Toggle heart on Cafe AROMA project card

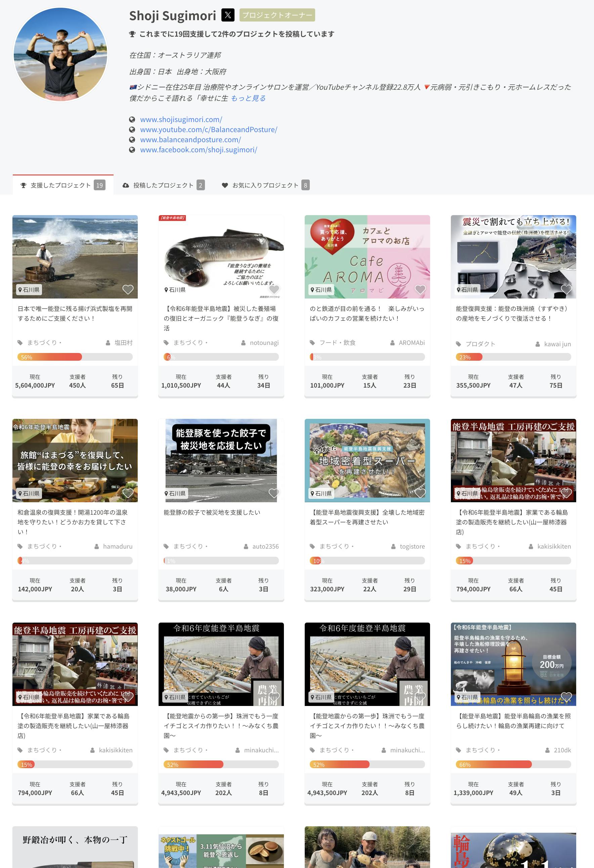click(420, 289)
